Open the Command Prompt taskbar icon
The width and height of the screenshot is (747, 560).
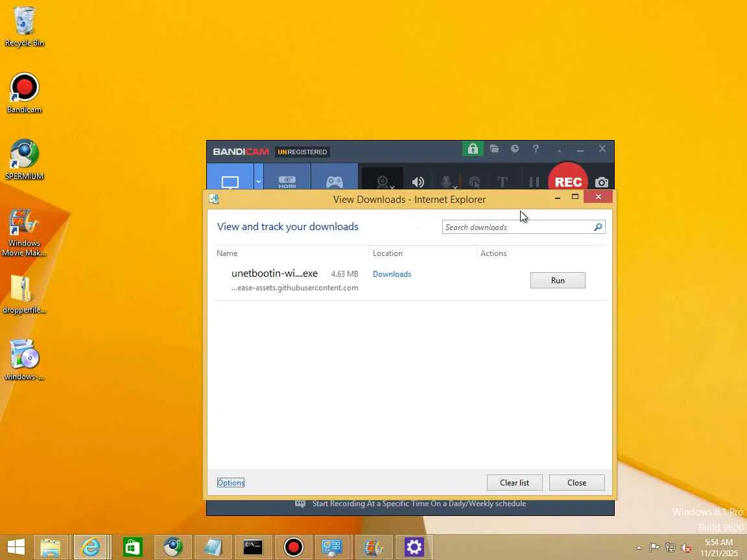(x=252, y=547)
